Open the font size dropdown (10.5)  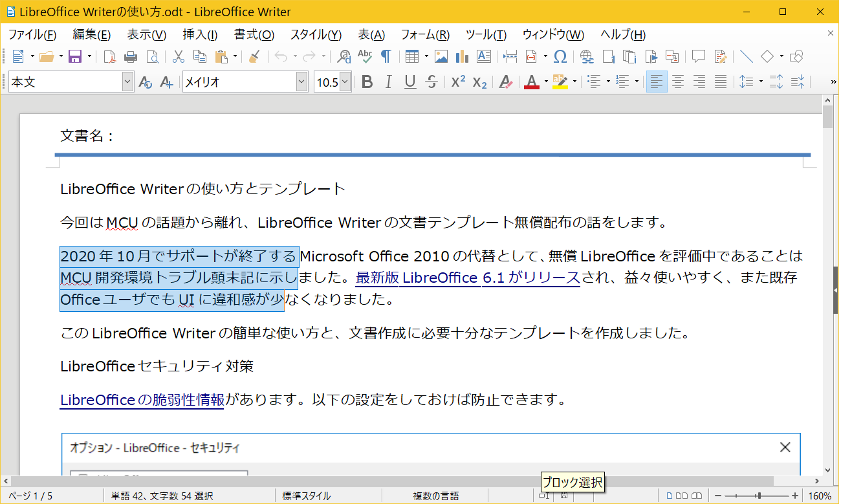click(x=345, y=82)
